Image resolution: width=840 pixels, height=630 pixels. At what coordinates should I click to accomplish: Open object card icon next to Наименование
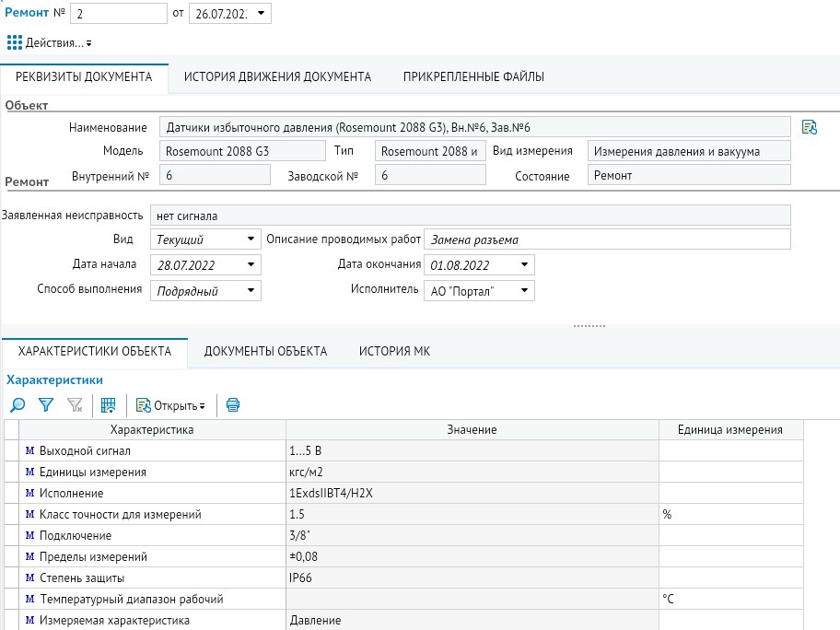click(x=809, y=127)
